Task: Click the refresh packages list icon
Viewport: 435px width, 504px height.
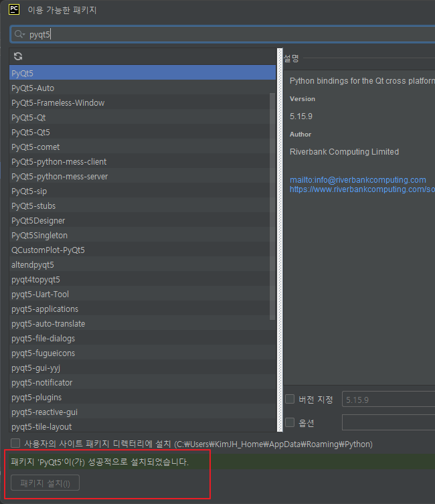Action: 18,57
